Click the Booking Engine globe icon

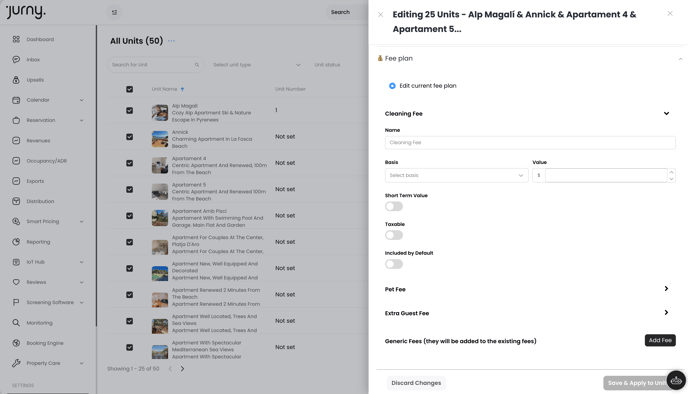(x=16, y=343)
